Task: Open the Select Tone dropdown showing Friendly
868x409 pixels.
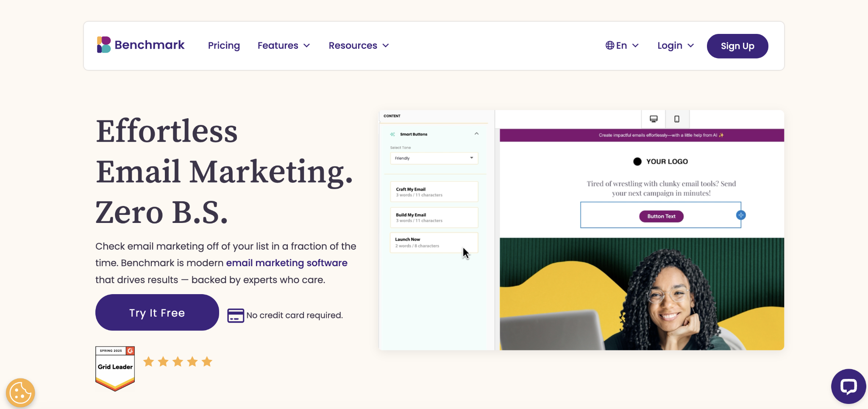Action: pos(434,158)
